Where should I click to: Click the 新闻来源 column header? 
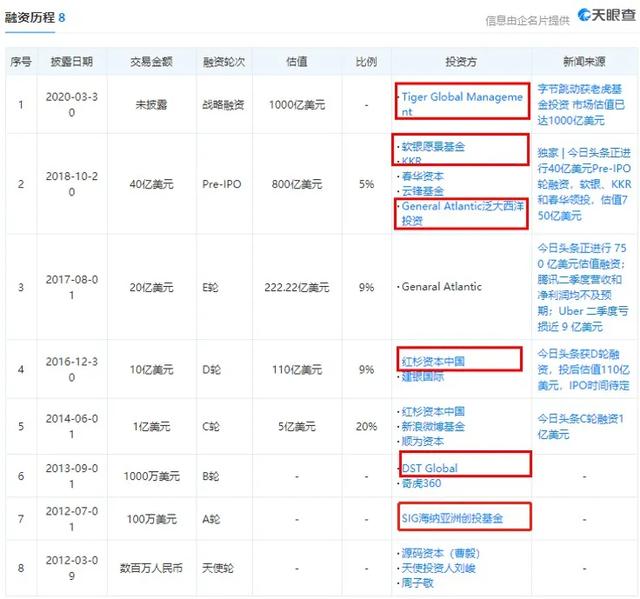pyautogui.click(x=584, y=62)
